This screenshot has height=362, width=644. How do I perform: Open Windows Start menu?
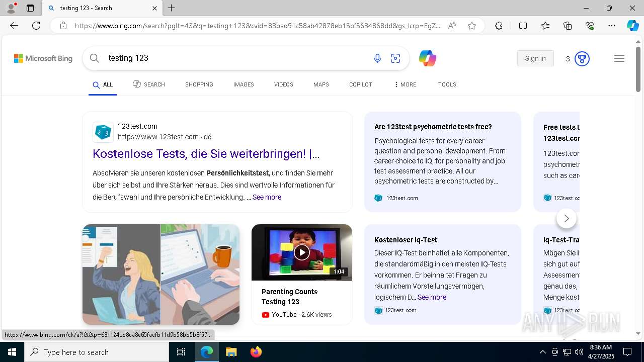pos(12,352)
